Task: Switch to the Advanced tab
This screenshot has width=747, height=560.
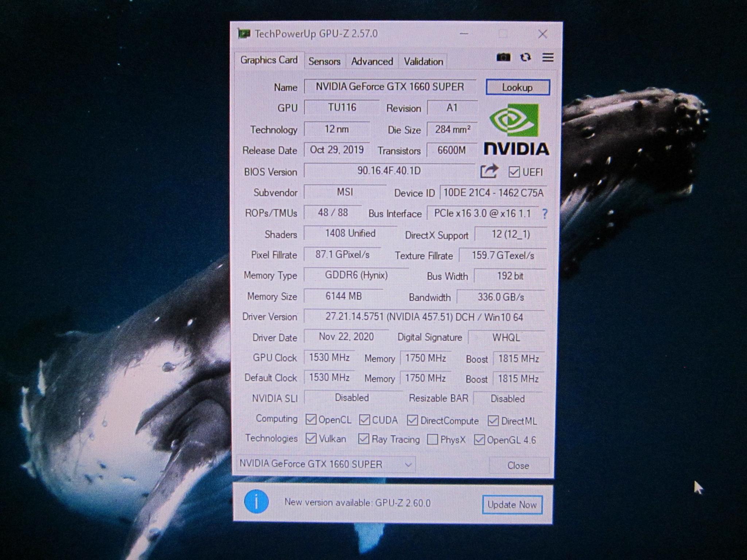Action: click(372, 61)
